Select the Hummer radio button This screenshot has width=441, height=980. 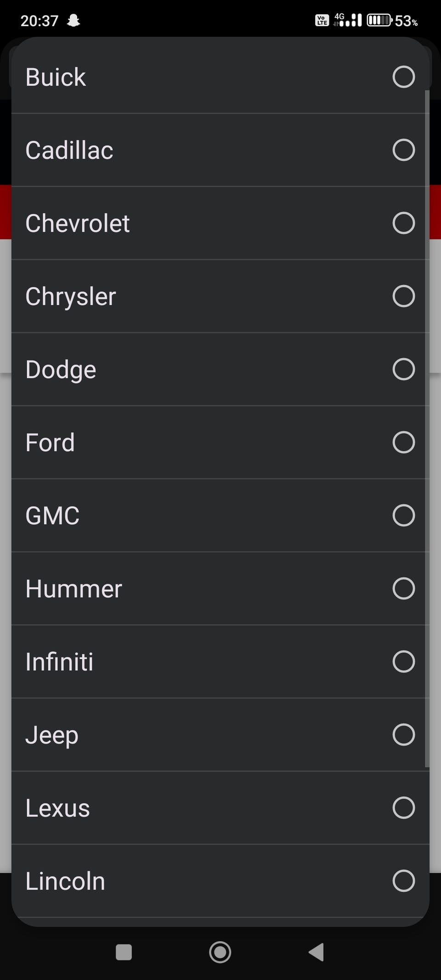[x=403, y=588]
